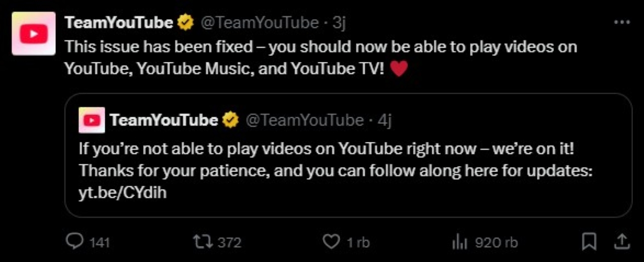Click the red heart emoji in tweet
Screen dimensions: 644x262
pos(398,69)
